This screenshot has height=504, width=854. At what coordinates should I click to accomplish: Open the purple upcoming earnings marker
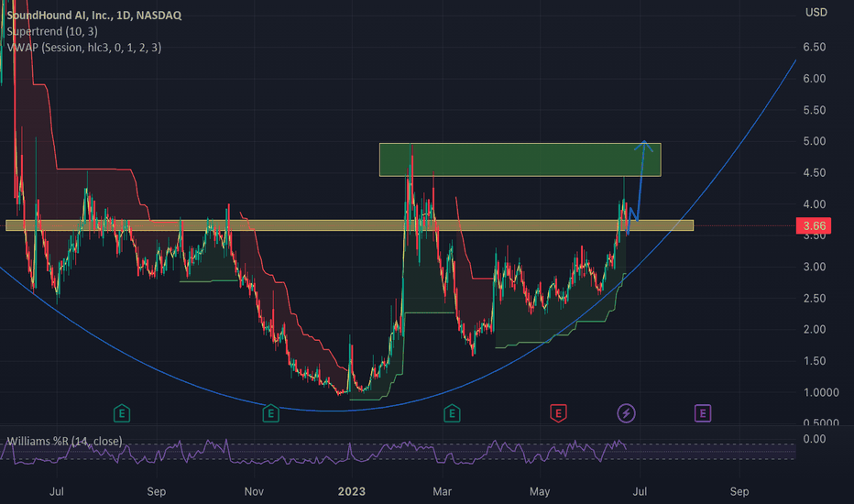pyautogui.click(x=703, y=413)
